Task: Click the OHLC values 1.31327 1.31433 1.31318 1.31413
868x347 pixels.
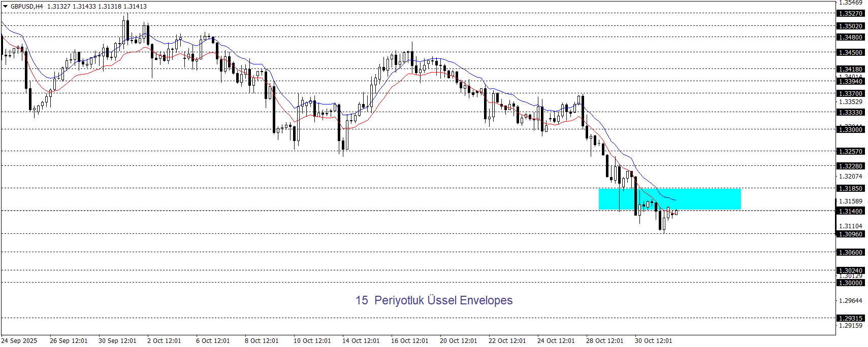Action: pos(97,7)
